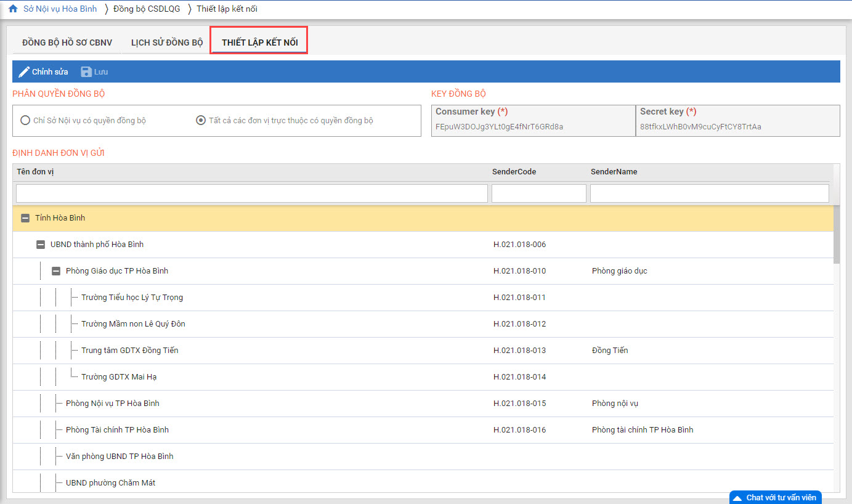Click the SenderName filter input
The image size is (852, 504).
click(x=709, y=193)
